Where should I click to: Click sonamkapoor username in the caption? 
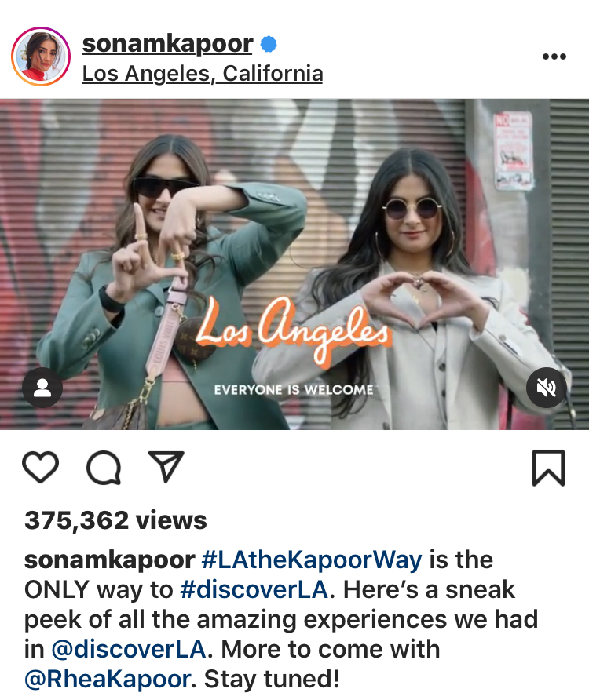[109, 560]
